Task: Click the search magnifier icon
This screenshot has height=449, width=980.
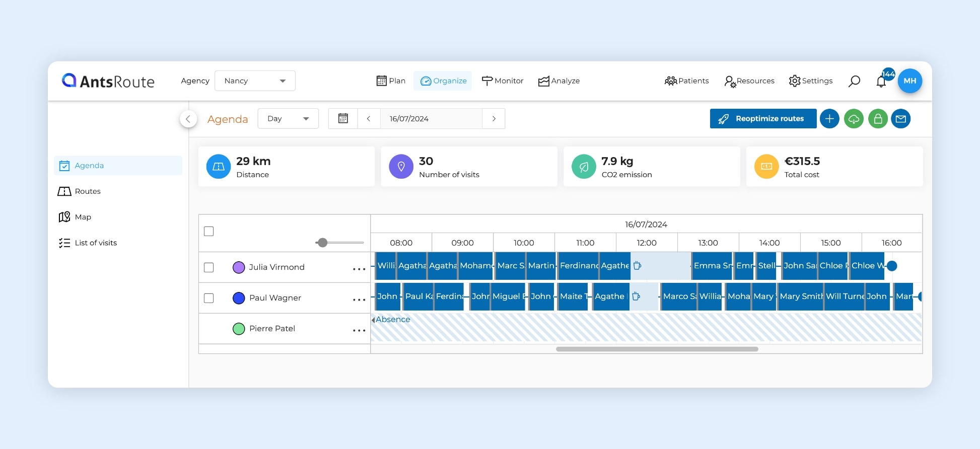Action: coord(854,81)
